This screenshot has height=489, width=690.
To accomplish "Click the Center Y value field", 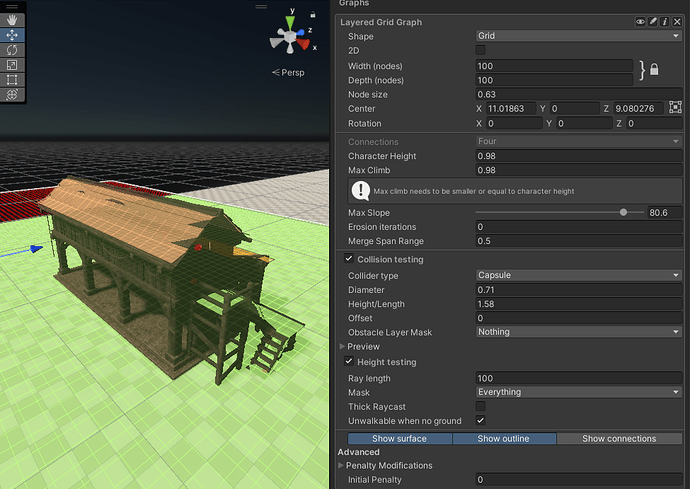I will [574, 109].
